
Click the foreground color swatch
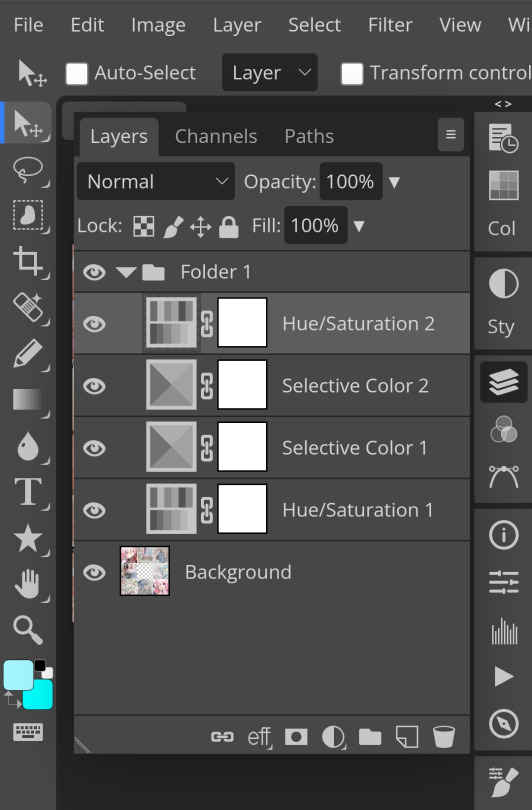coord(19,675)
